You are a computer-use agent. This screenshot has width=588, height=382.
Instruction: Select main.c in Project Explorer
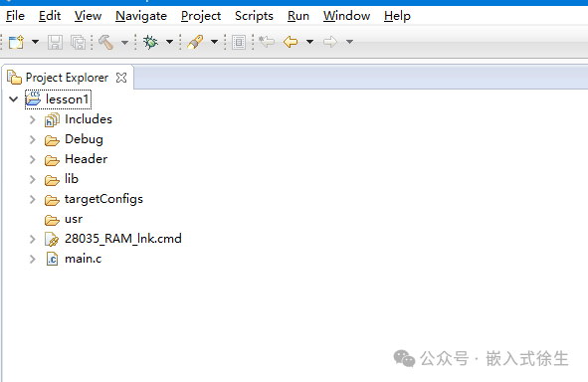(84, 259)
